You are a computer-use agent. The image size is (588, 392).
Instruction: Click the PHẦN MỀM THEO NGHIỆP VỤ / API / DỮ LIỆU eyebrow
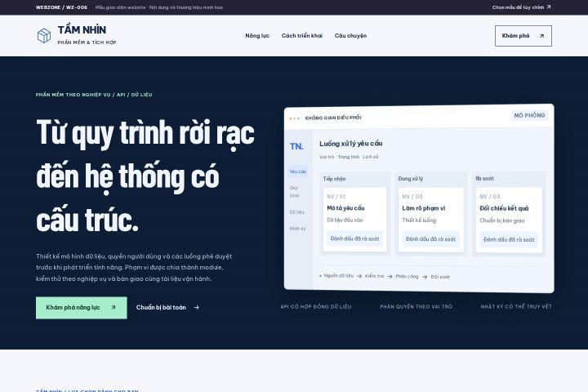point(94,95)
